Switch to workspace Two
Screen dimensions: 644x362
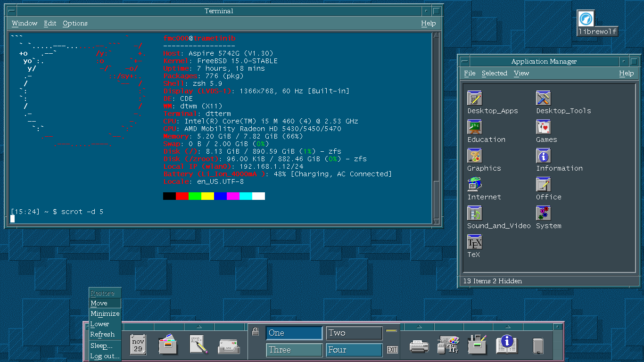click(354, 333)
